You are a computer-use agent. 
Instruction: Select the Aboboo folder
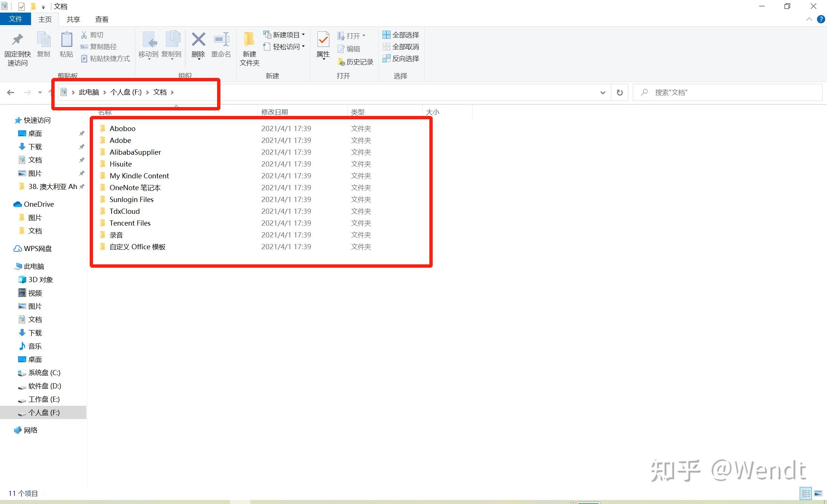coord(123,128)
